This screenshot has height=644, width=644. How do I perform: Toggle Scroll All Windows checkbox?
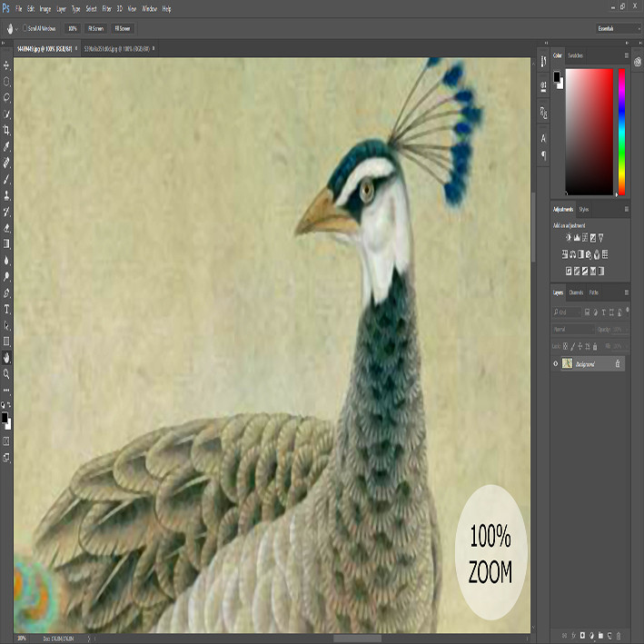(x=25, y=28)
